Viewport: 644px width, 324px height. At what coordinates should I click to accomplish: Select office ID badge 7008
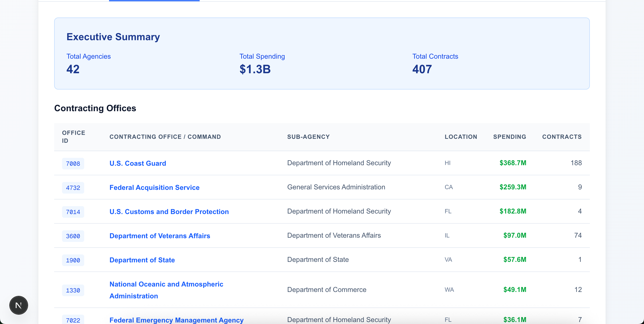[73, 163]
